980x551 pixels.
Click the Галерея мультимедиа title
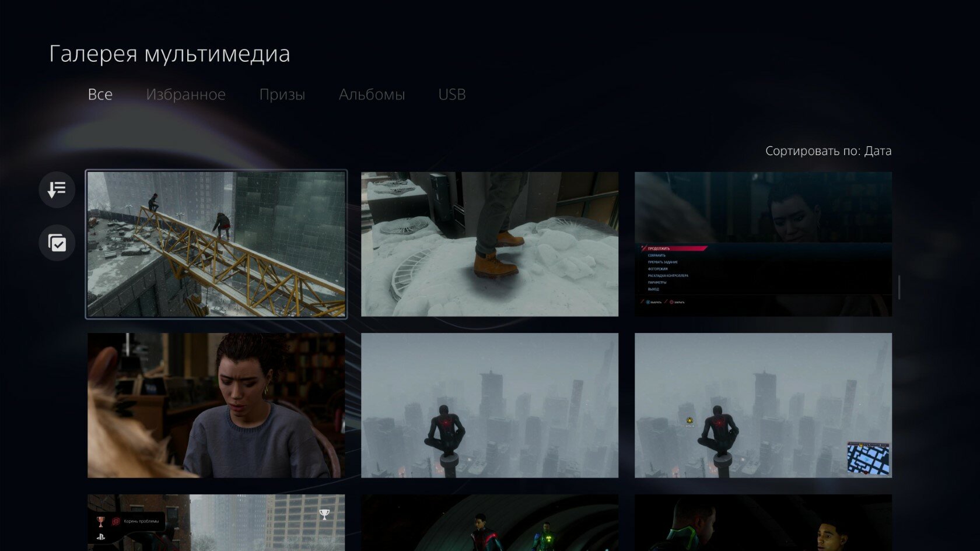pyautogui.click(x=169, y=54)
